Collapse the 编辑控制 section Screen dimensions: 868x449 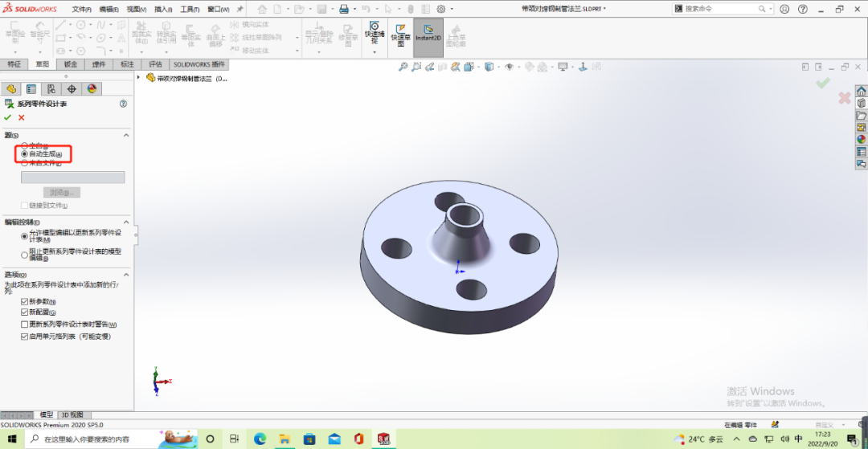pyautogui.click(x=125, y=222)
